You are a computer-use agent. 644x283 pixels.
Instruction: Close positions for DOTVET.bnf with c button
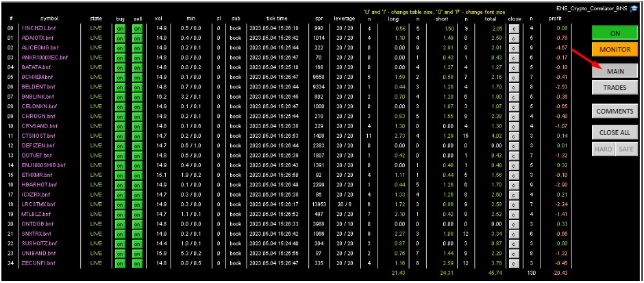[515, 156]
